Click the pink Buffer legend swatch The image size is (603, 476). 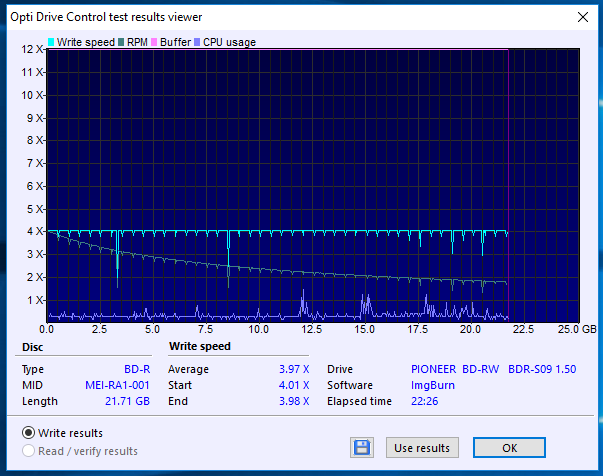point(154,42)
